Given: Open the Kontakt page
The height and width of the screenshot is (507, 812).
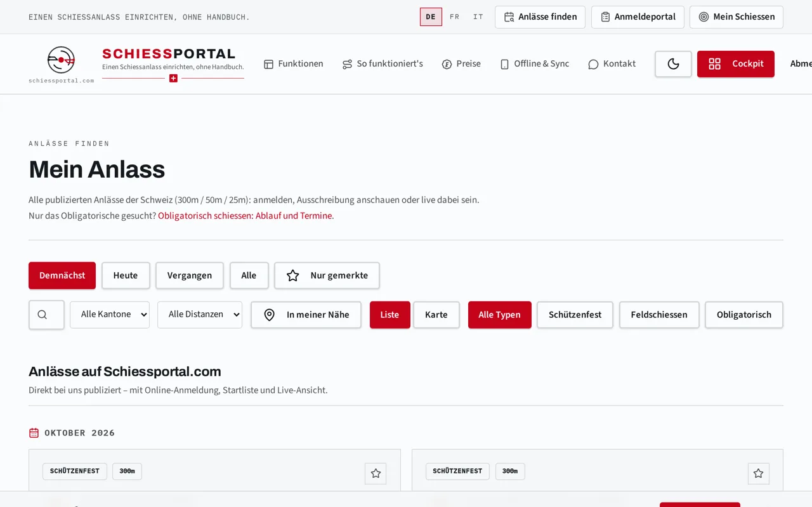Looking at the screenshot, I should click(612, 64).
